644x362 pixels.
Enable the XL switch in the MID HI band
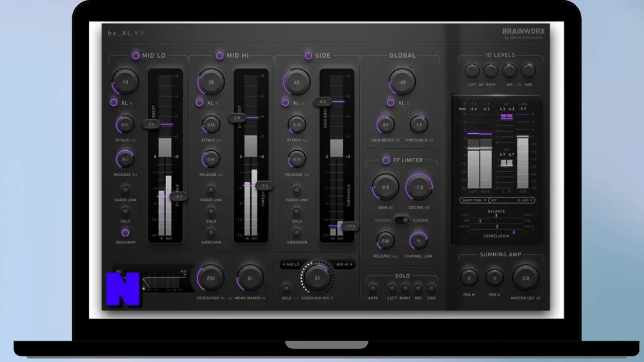[x=199, y=102]
